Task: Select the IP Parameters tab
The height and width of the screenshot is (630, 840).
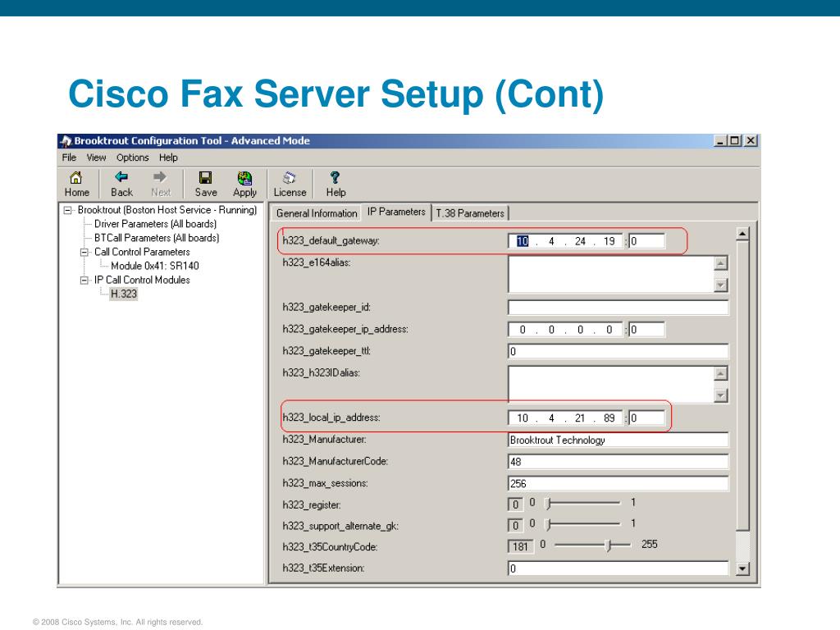Action: [396, 212]
